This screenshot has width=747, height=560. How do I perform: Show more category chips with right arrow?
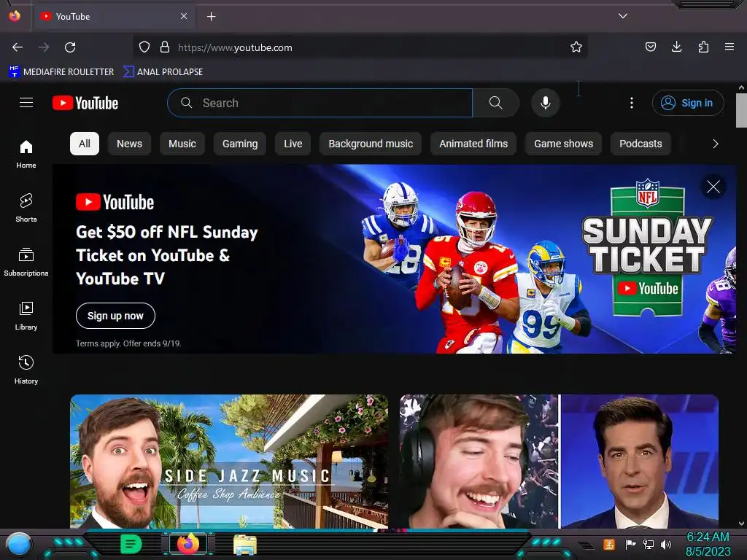tap(715, 144)
